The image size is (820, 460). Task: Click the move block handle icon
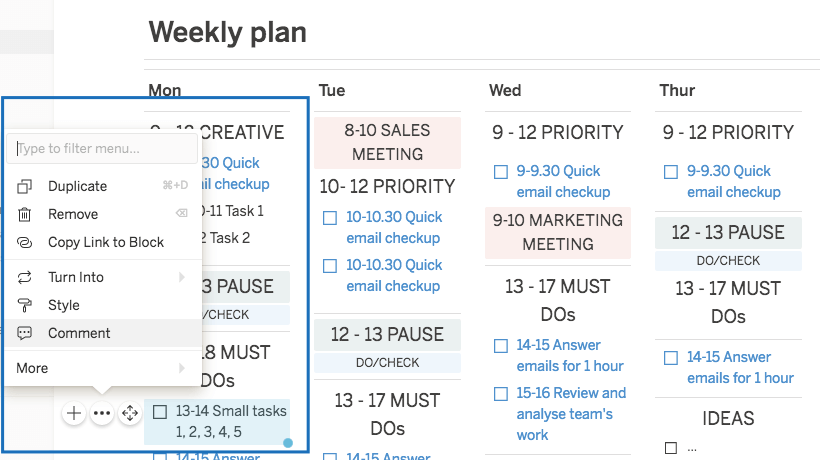tap(130, 413)
